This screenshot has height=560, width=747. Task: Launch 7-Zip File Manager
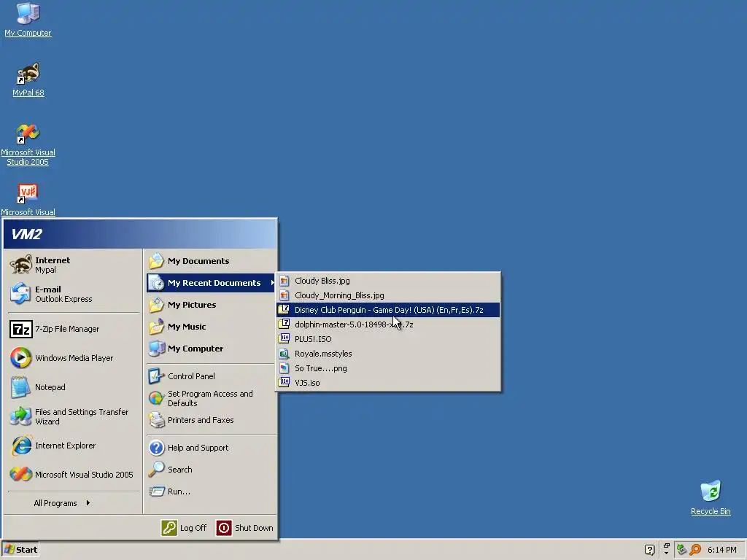pyautogui.click(x=73, y=329)
